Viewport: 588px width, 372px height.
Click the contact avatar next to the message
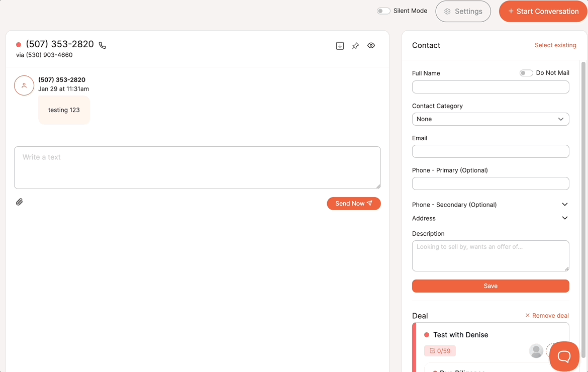click(x=24, y=85)
